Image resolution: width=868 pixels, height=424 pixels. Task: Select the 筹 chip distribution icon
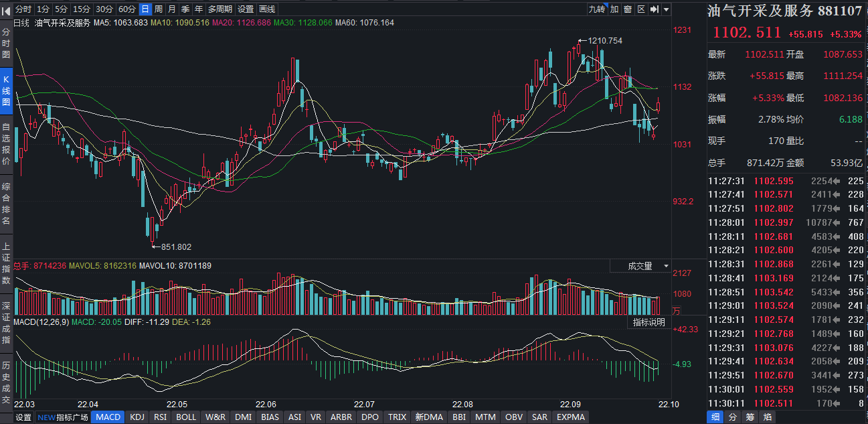coord(750,417)
